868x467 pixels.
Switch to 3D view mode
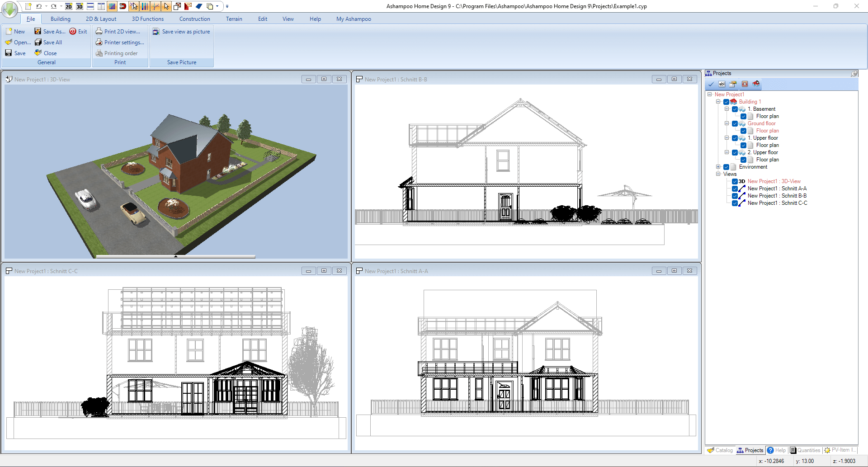point(79,6)
